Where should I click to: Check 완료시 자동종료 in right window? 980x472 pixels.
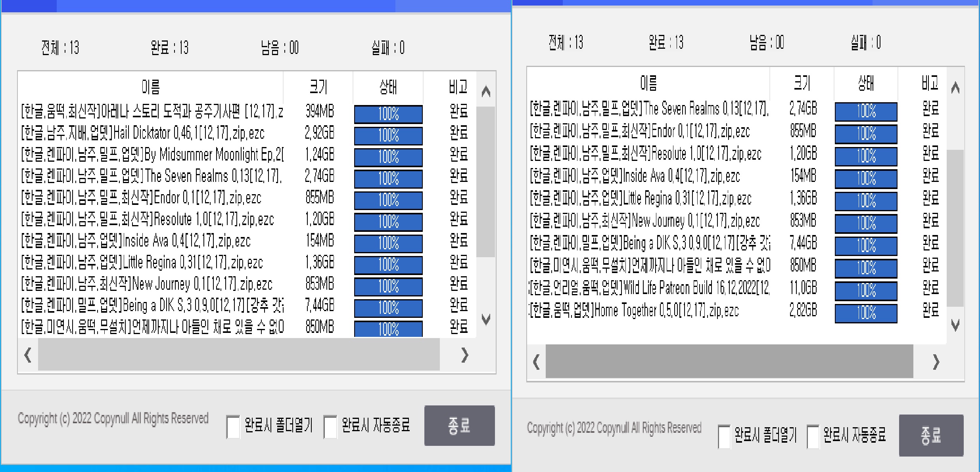[813, 436]
